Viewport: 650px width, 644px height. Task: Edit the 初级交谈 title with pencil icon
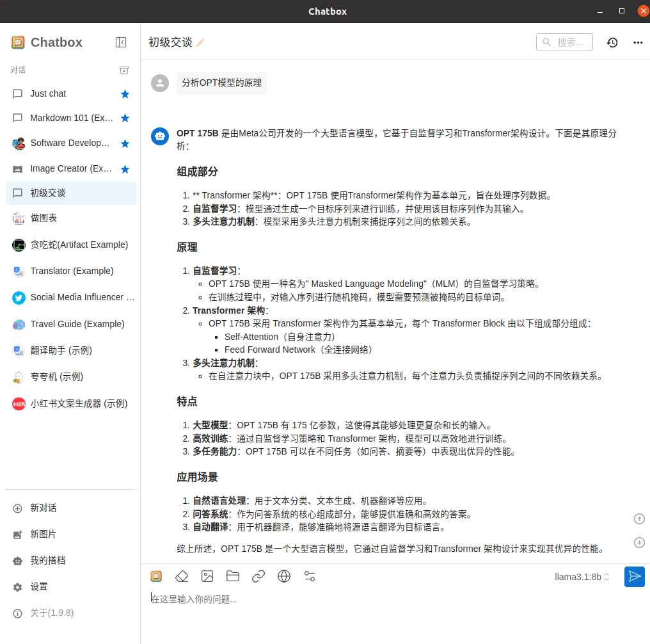(201, 42)
